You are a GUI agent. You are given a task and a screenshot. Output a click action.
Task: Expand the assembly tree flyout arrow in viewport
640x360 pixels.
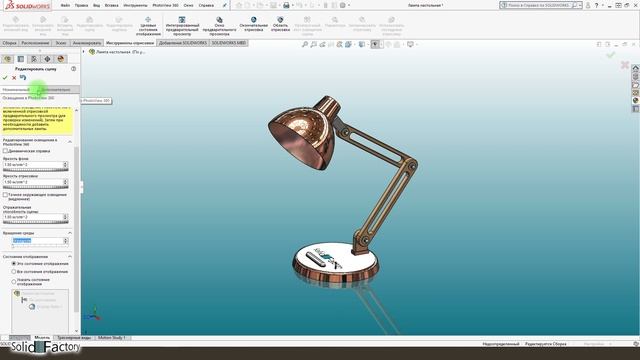(x=84, y=52)
